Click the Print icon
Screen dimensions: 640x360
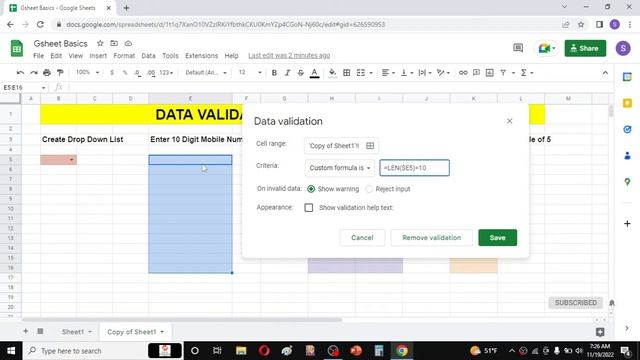[47, 73]
